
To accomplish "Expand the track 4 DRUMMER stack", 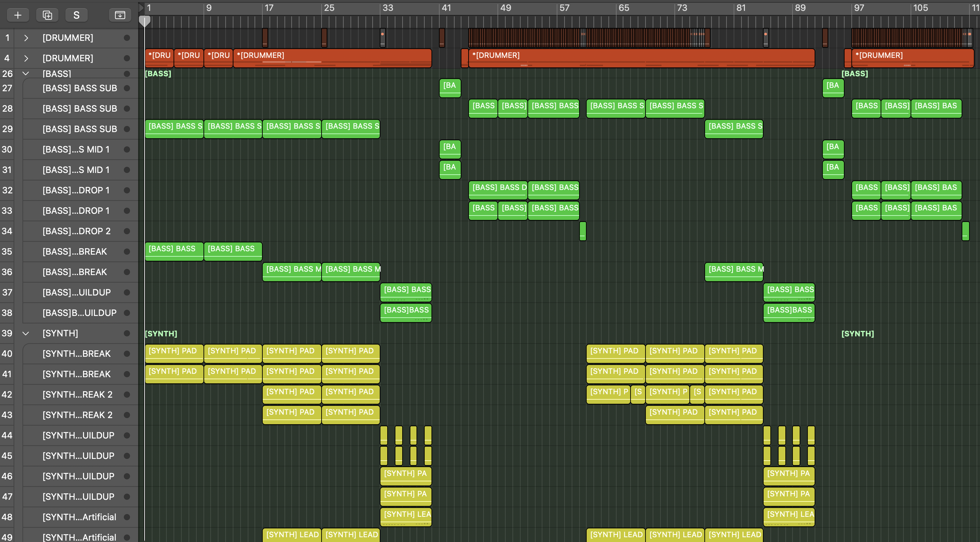I will point(26,58).
